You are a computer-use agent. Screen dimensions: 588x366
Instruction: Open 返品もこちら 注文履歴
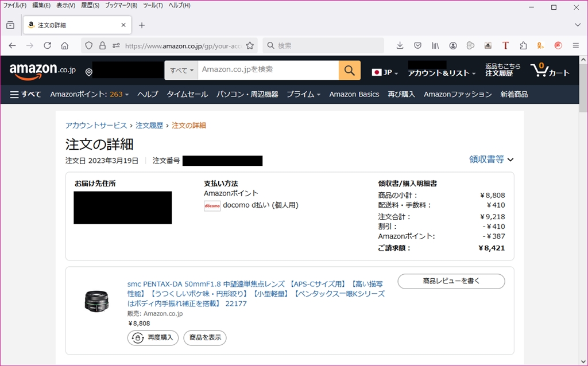pyautogui.click(x=502, y=70)
